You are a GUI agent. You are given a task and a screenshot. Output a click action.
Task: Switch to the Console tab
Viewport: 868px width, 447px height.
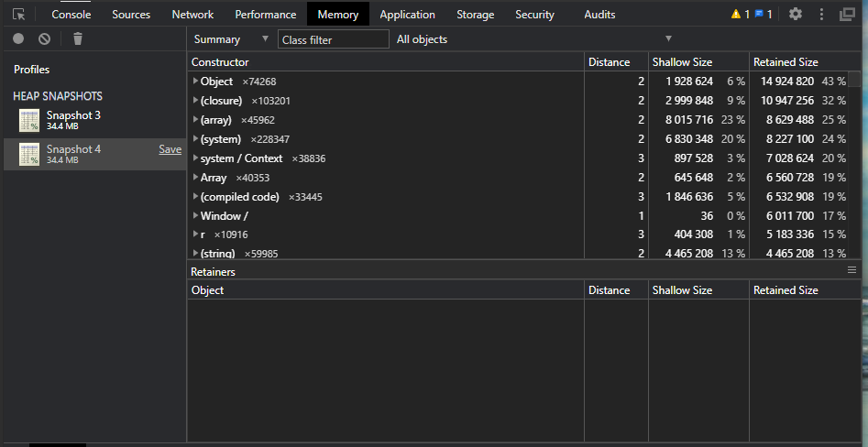pyautogui.click(x=71, y=15)
